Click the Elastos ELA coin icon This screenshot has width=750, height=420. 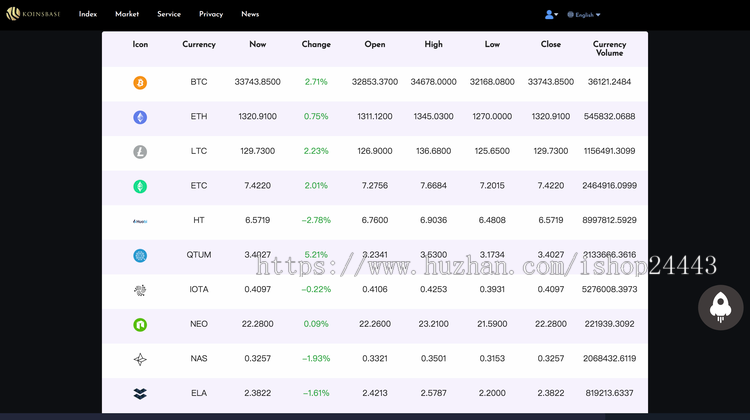140,394
